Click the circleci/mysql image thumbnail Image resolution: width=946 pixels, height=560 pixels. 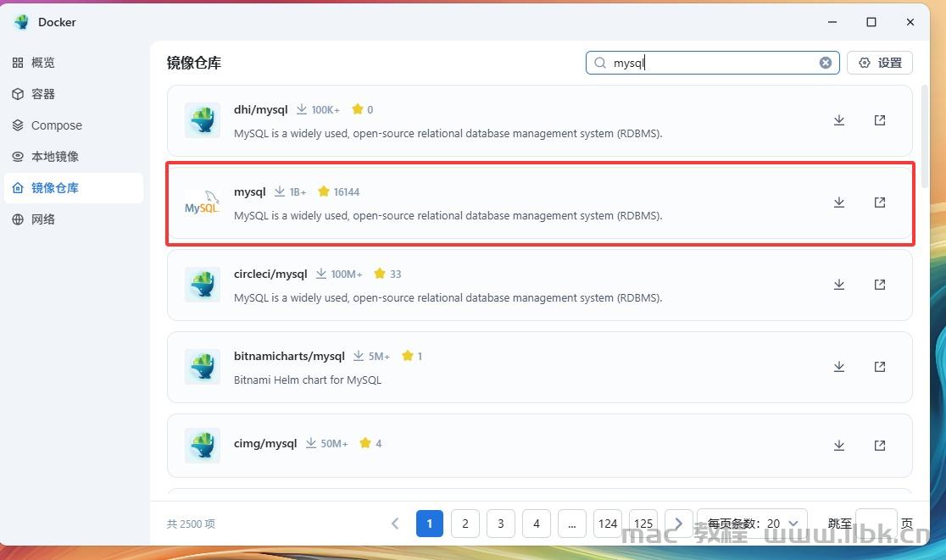coord(202,285)
